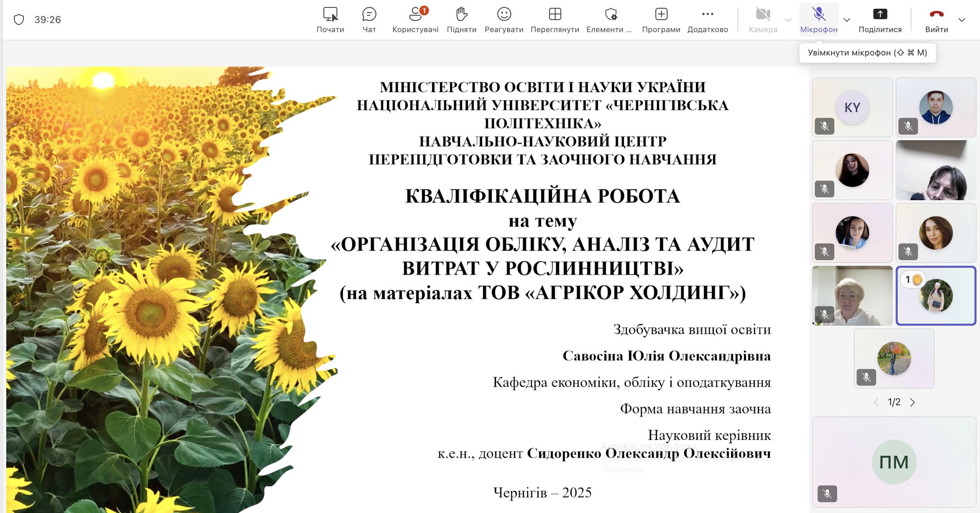Unmute with the Мікрофон toggle
980x513 pixels.
pos(818,20)
